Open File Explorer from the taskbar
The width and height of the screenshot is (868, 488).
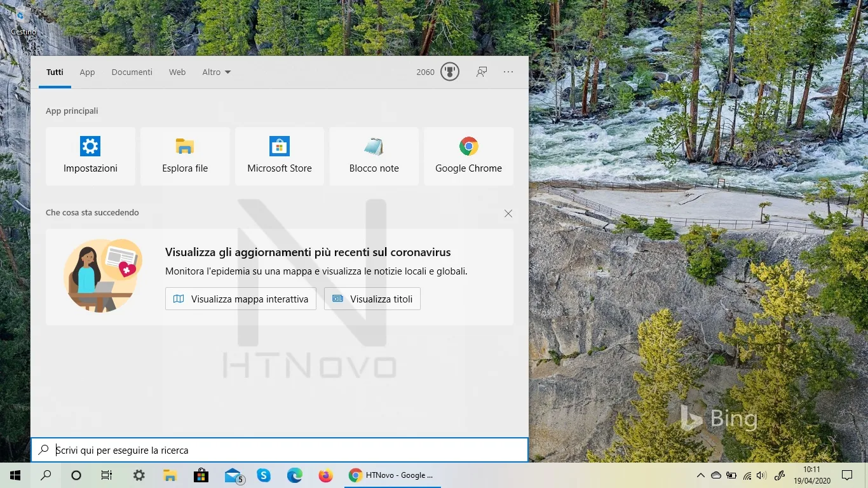point(170,475)
